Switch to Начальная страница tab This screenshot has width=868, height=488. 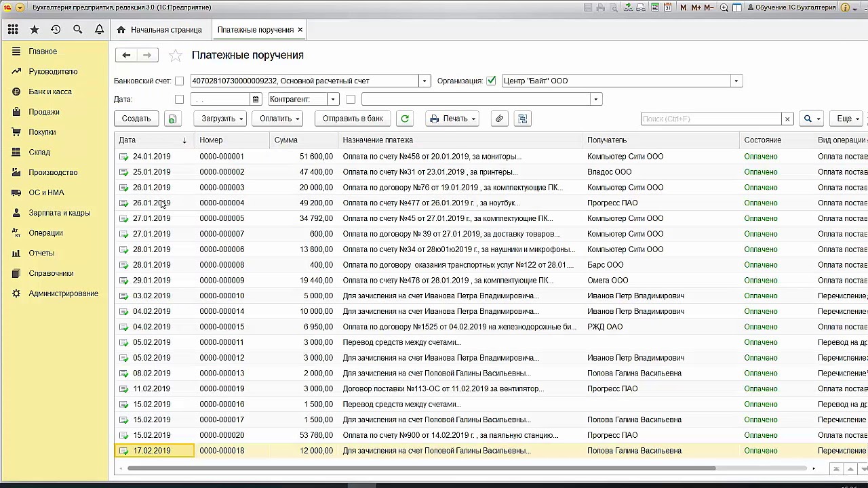pos(159,30)
